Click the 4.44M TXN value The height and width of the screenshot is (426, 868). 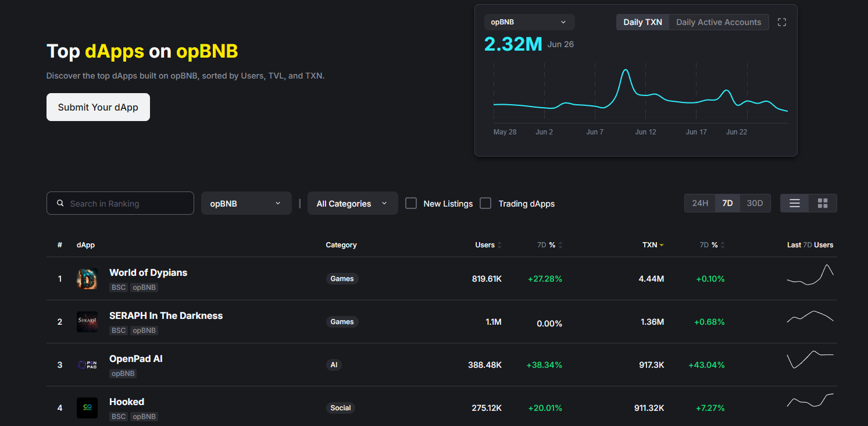pos(651,279)
